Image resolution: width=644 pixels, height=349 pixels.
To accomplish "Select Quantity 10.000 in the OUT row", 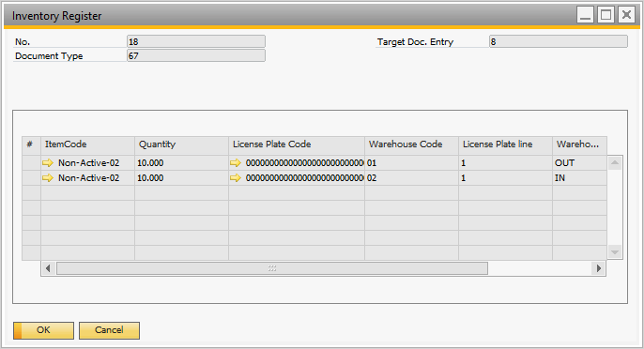I will (x=181, y=163).
